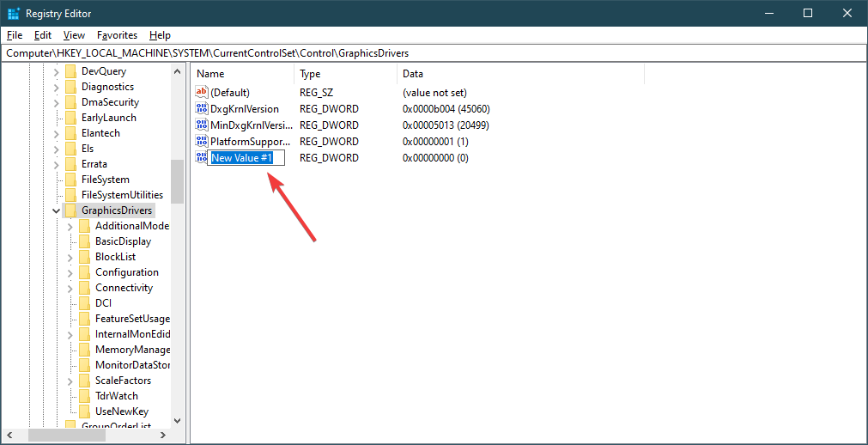Select the FileSystemUtilities folder icon
This screenshot has width=868, height=445.
[x=70, y=195]
